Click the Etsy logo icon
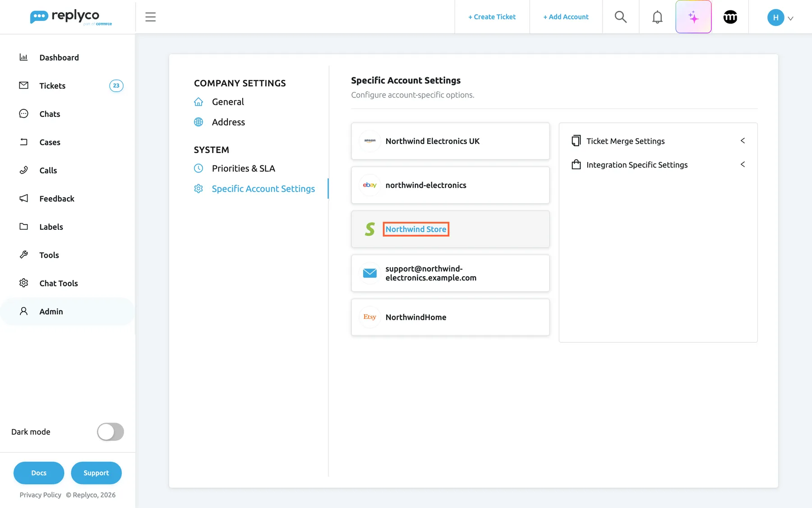The image size is (812, 508). pos(370,317)
